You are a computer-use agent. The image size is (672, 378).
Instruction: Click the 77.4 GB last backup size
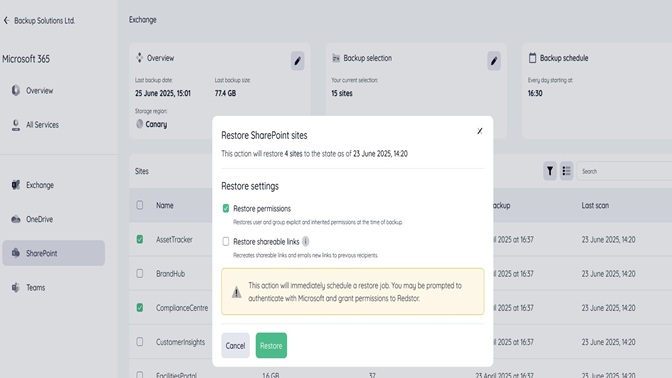click(x=225, y=93)
